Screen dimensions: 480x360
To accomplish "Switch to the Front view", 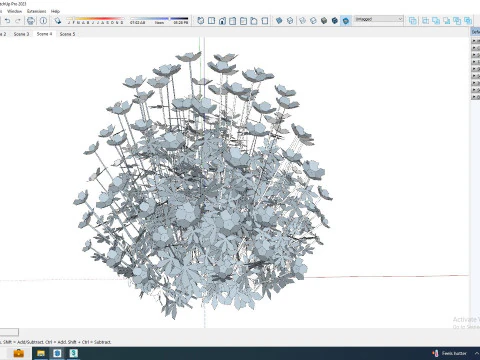I will (x=222, y=21).
